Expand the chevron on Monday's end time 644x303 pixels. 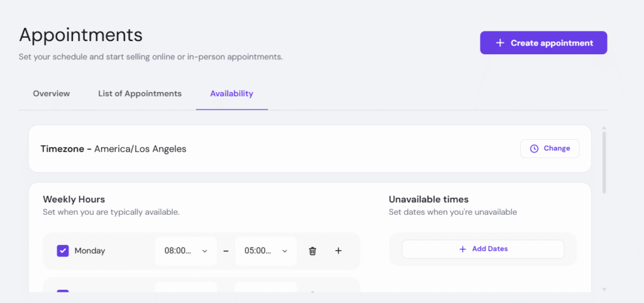pyautogui.click(x=285, y=251)
